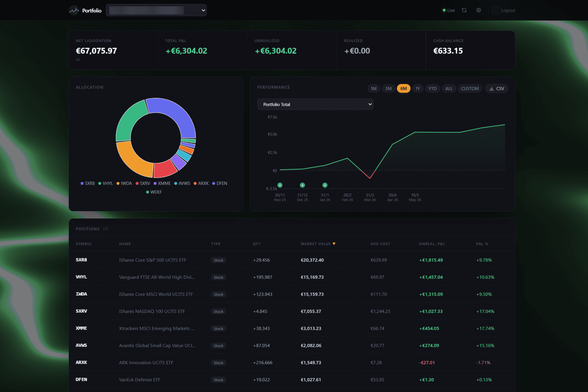Click iShares NASDAQ 100 UCITS ETF name
Image resolution: width=588 pixels, height=392 pixels.
(152, 311)
